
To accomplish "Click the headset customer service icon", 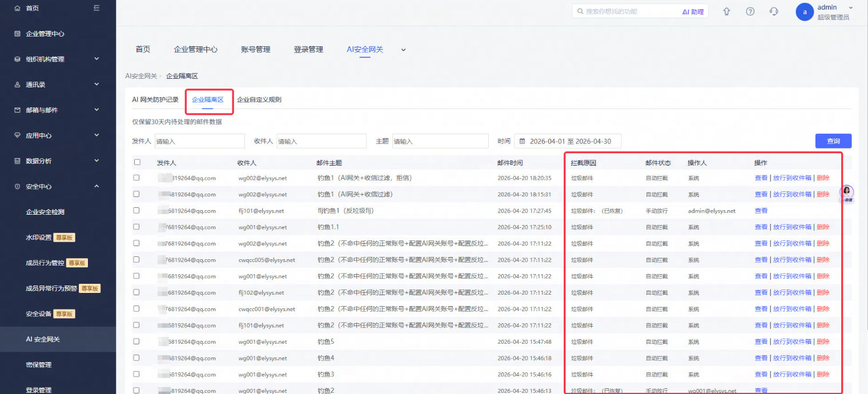I will point(774,11).
